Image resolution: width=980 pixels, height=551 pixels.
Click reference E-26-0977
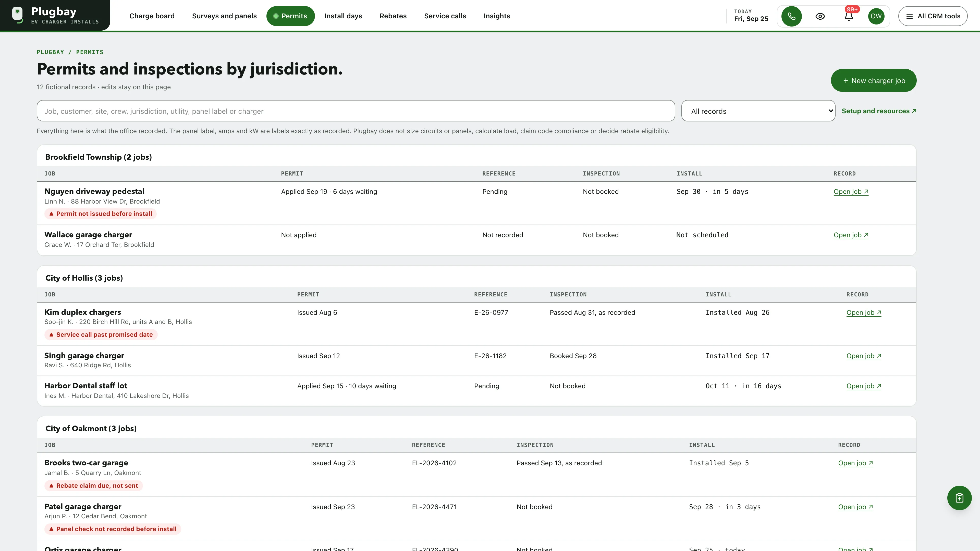[491, 312]
